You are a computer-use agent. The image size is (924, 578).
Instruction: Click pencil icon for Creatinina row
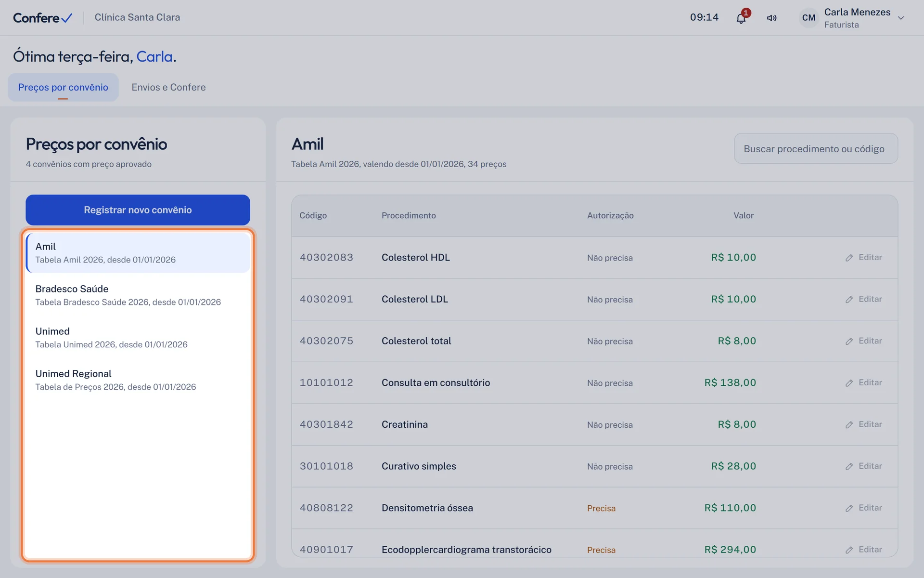click(849, 425)
